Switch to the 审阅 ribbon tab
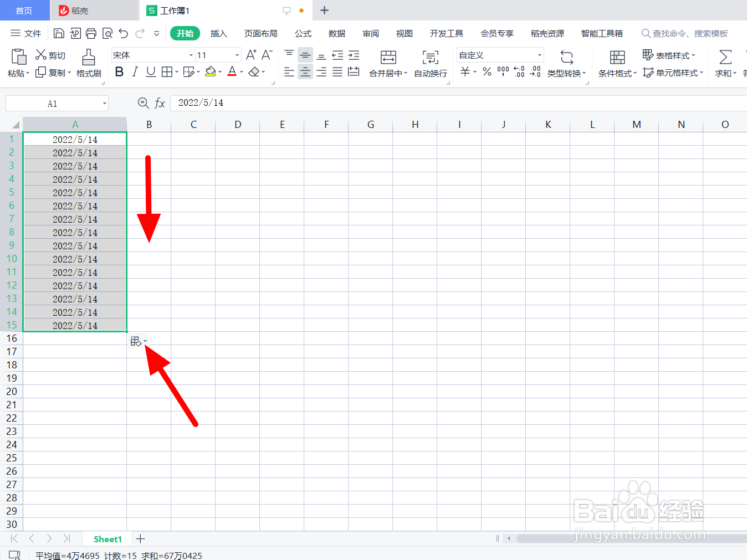Viewport: 747px width, 560px height. click(x=371, y=33)
